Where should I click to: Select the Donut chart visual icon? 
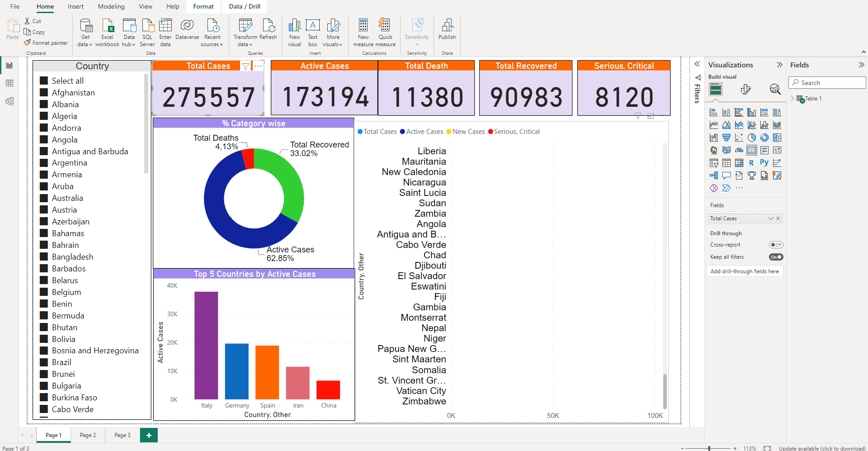764,138
